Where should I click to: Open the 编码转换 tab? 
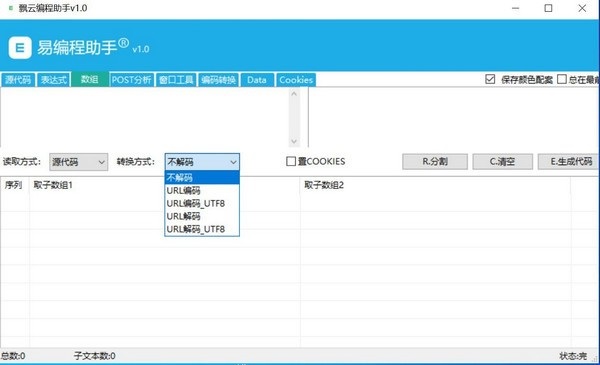point(218,80)
